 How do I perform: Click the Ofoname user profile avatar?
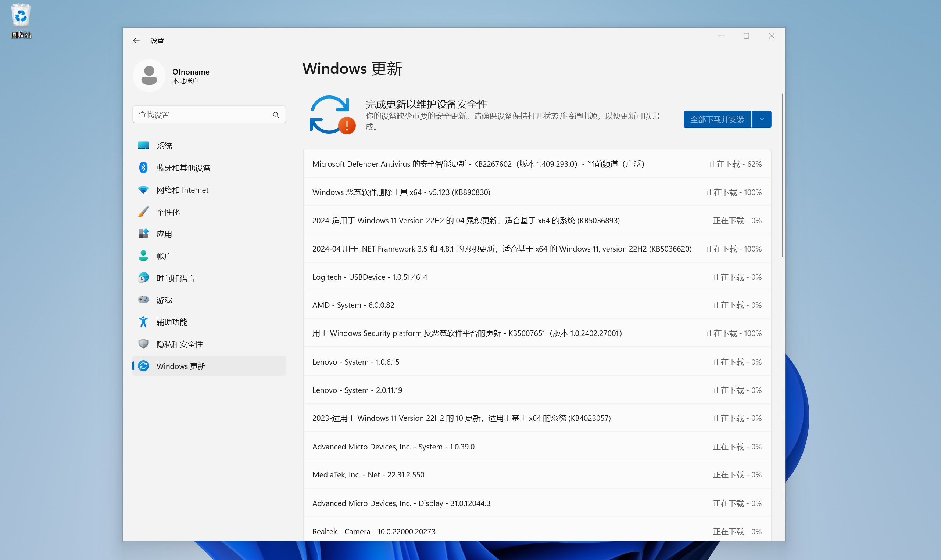pyautogui.click(x=149, y=76)
